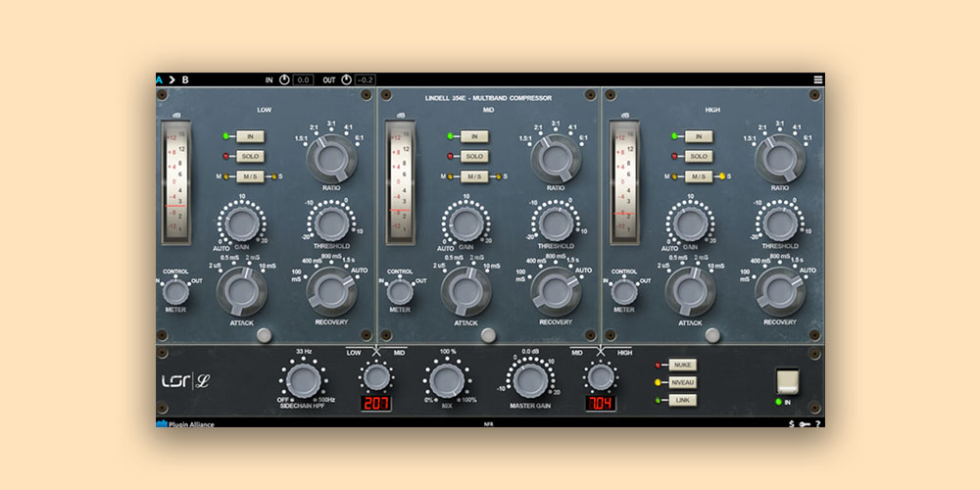This screenshot has width=980, height=490.
Task: Copy A to B with the arrow icon
Action: [172, 79]
